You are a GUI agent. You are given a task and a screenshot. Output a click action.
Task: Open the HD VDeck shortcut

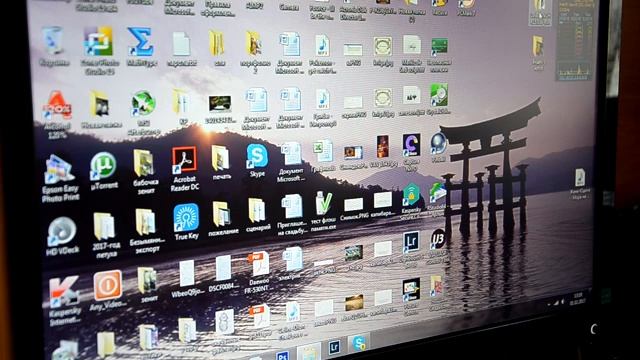(62, 231)
